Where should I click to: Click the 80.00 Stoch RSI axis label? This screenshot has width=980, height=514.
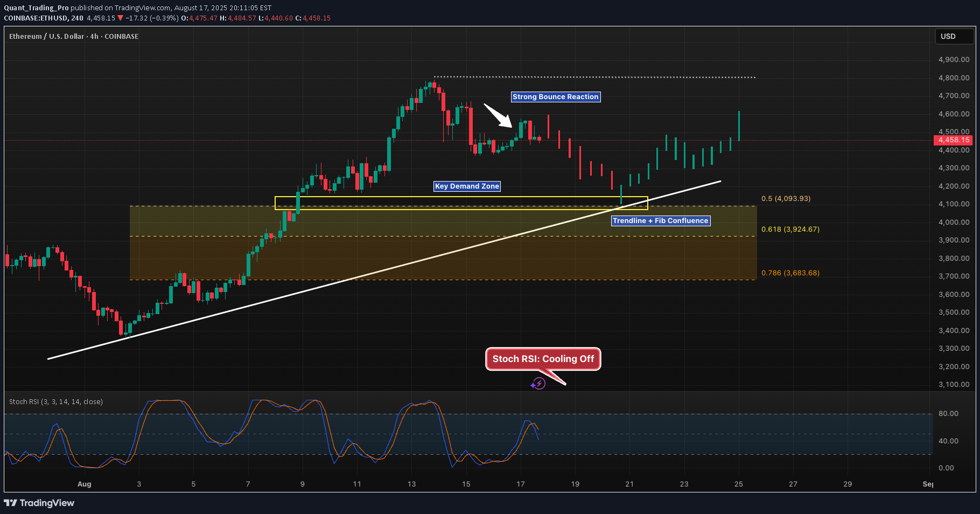[948, 414]
